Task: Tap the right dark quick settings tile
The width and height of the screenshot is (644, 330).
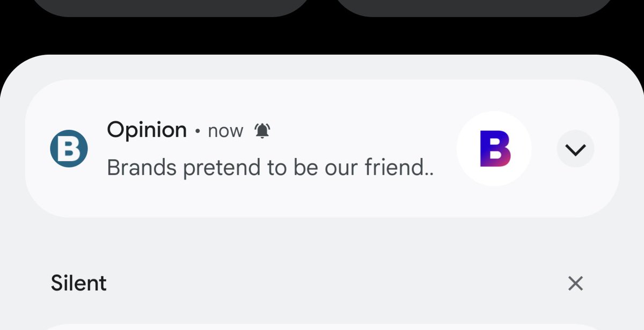Action: (472, 6)
